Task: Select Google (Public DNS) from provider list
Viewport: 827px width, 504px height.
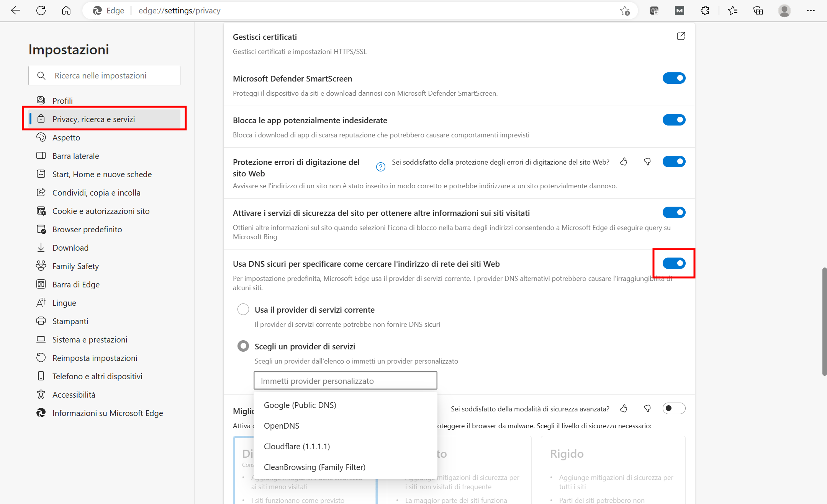Action: click(x=300, y=405)
